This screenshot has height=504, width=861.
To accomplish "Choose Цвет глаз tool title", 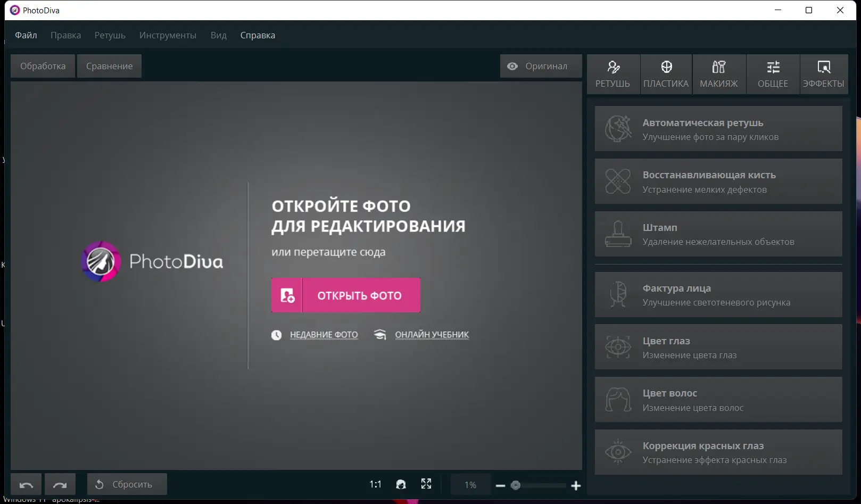I will coord(666,341).
